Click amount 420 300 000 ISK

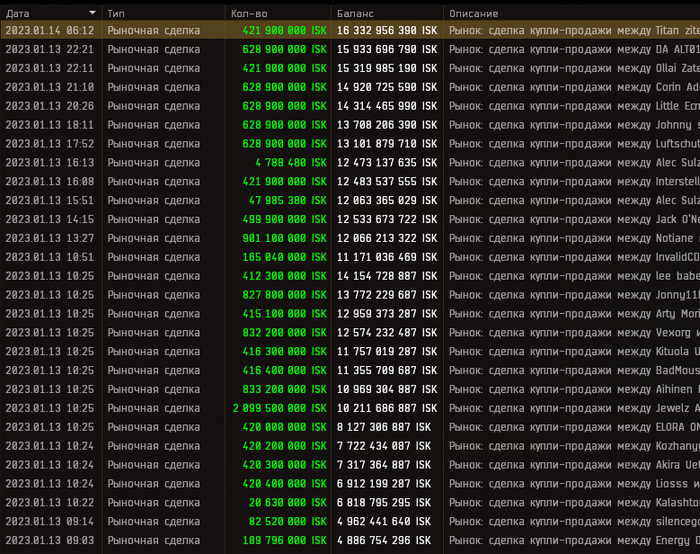(285, 465)
